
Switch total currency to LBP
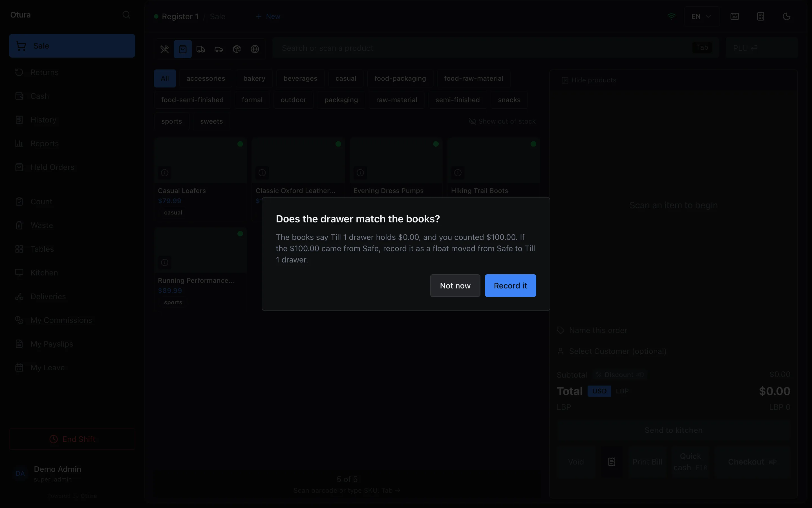622,391
